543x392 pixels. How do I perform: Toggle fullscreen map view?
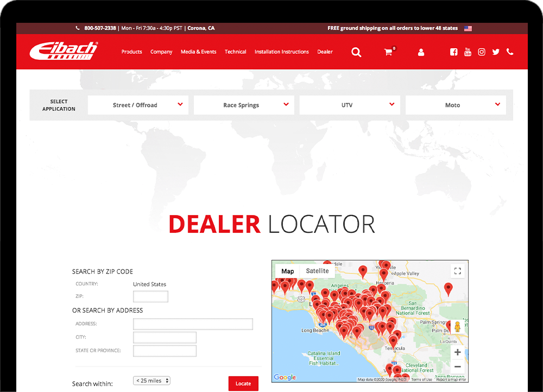coord(457,271)
